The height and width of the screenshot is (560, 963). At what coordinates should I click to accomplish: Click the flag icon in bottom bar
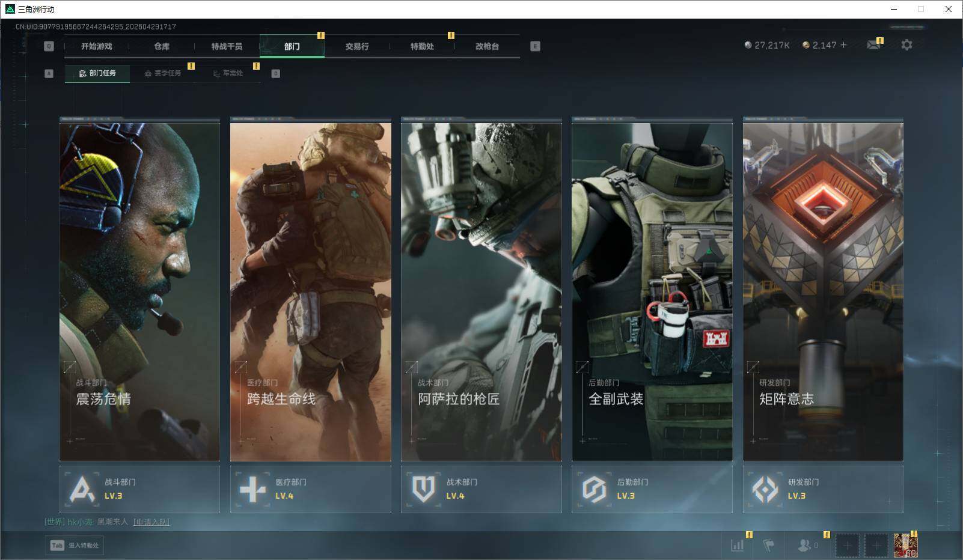point(768,545)
